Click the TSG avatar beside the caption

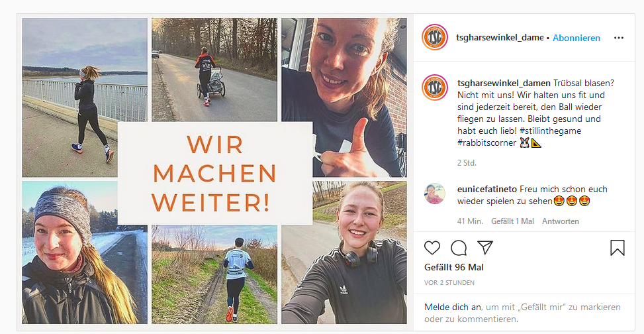tap(435, 87)
